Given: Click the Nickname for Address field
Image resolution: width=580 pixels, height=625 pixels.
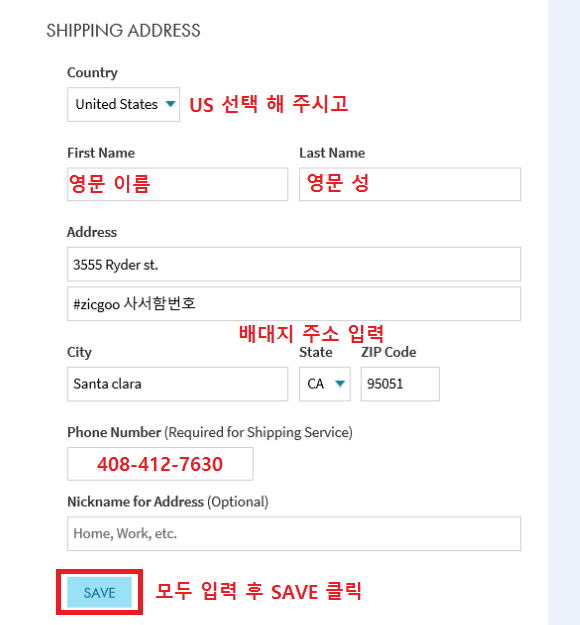Looking at the screenshot, I should 294,534.
